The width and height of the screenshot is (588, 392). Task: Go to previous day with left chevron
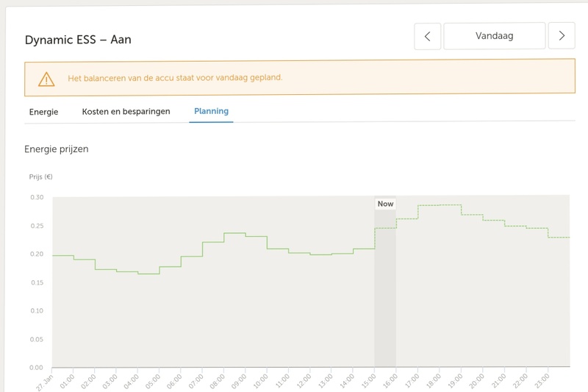(427, 36)
